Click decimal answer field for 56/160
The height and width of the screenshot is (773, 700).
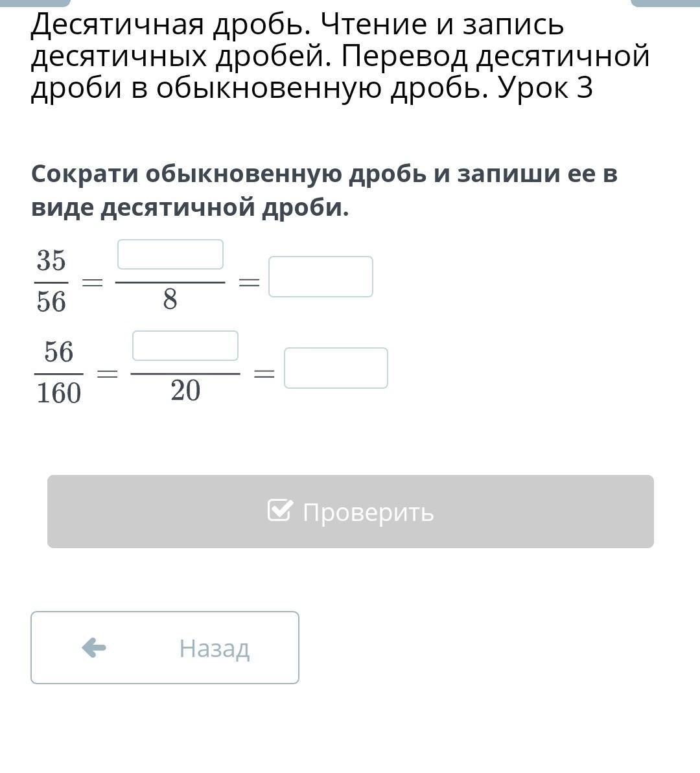[336, 368]
